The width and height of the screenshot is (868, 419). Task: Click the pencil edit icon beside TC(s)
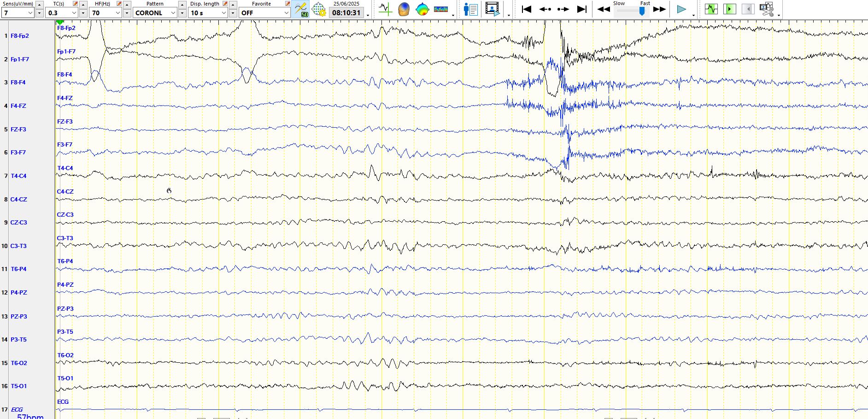[76, 4]
